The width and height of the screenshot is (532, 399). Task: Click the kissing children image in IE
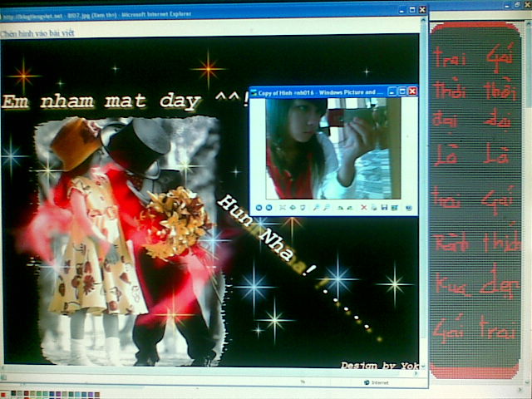coord(131,241)
